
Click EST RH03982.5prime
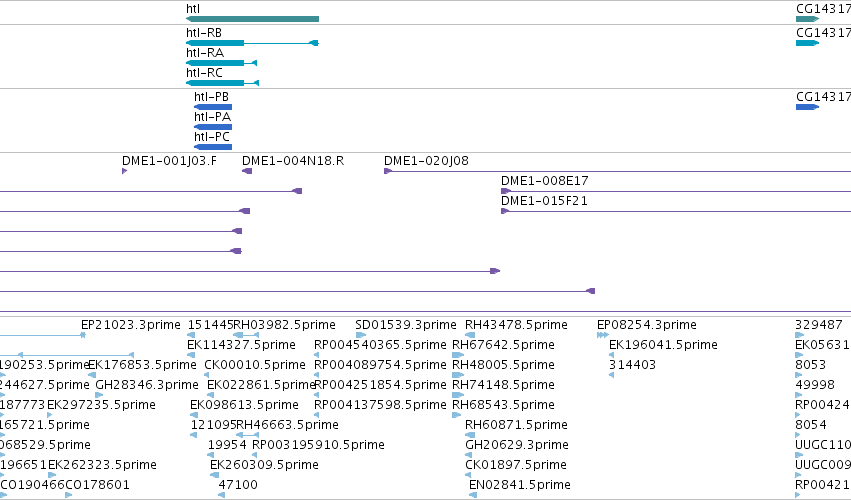(x=284, y=325)
